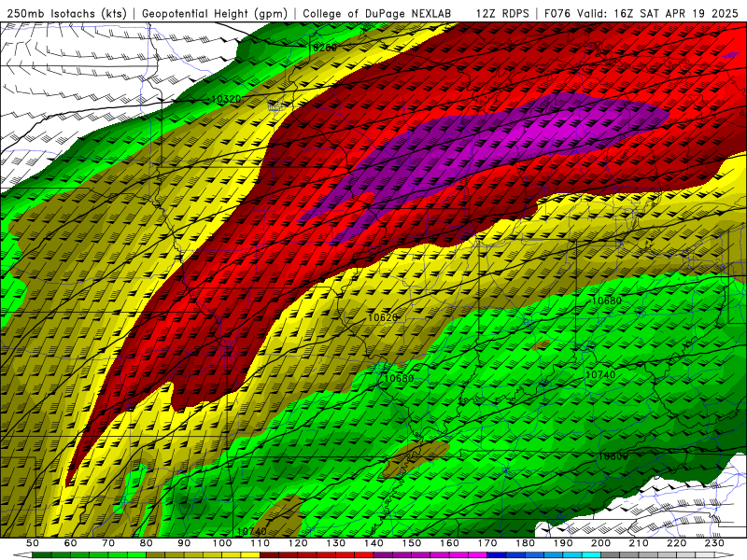Click the 210 value on the color scale

(x=639, y=543)
